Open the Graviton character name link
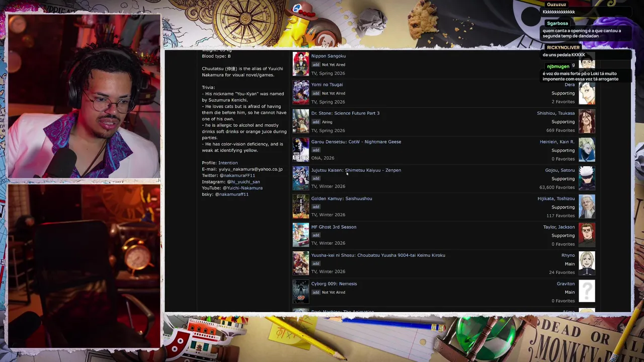The width and height of the screenshot is (644, 362). tap(566, 284)
